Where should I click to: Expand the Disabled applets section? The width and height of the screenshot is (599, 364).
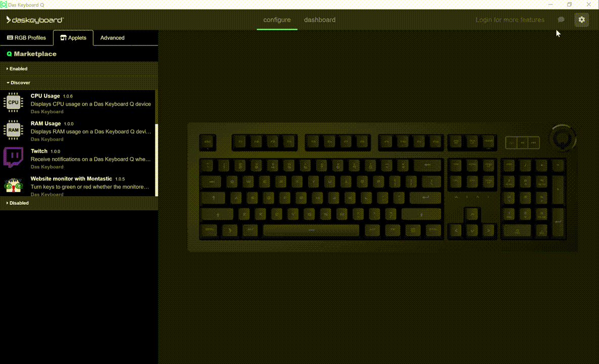coord(18,203)
